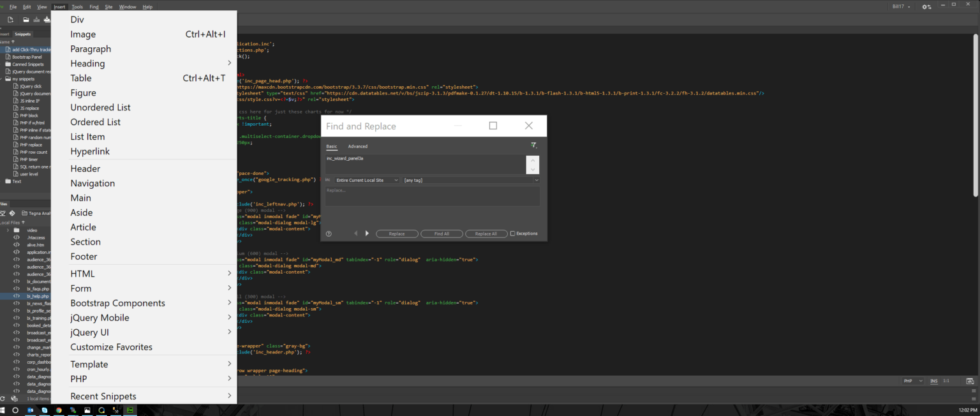Refresh the local files list with the refresh icon
The height and width of the screenshot is (416, 980).
pyautogui.click(x=3, y=398)
